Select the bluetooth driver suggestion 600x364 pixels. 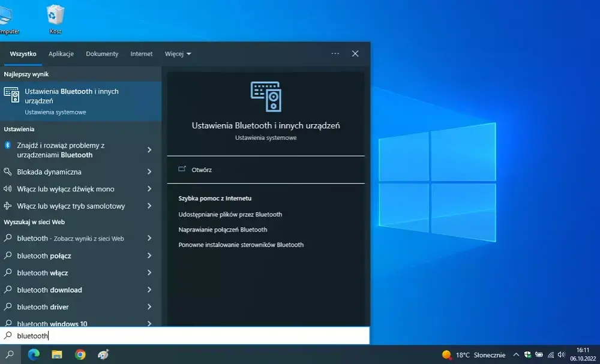pyautogui.click(x=81, y=306)
